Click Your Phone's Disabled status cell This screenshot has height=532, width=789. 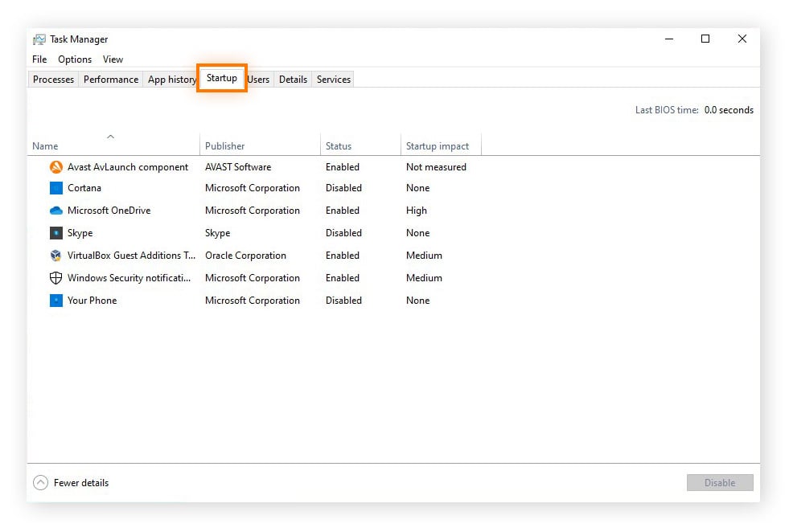pos(343,301)
